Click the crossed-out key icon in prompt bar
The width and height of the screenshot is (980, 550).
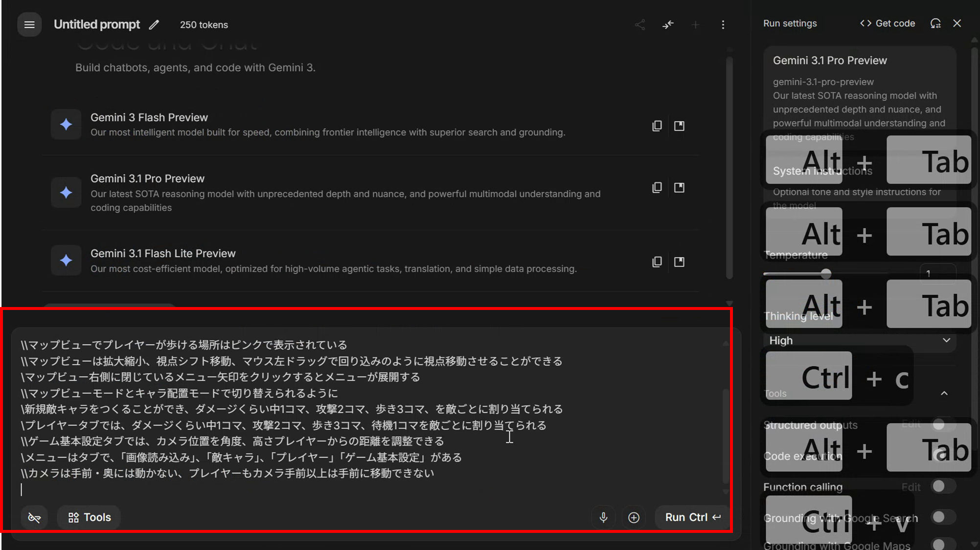coord(34,517)
